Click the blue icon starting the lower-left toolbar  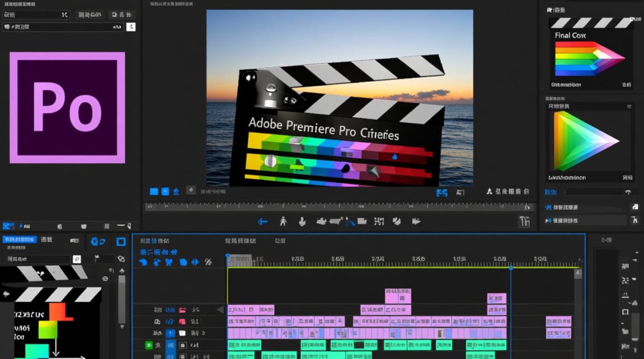8,226
